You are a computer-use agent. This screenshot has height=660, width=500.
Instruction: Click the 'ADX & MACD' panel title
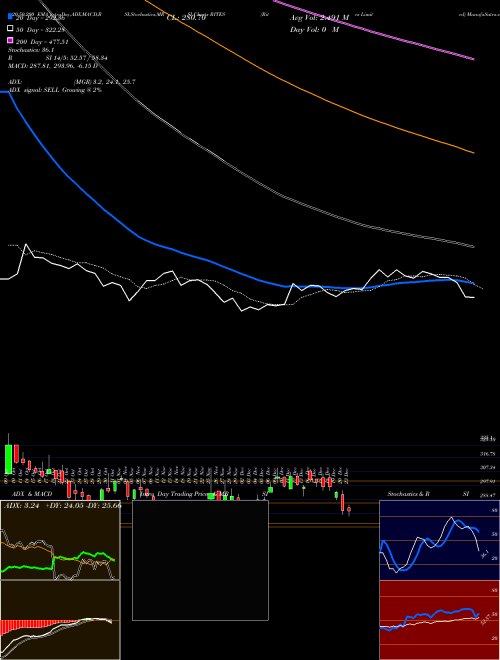32,494
